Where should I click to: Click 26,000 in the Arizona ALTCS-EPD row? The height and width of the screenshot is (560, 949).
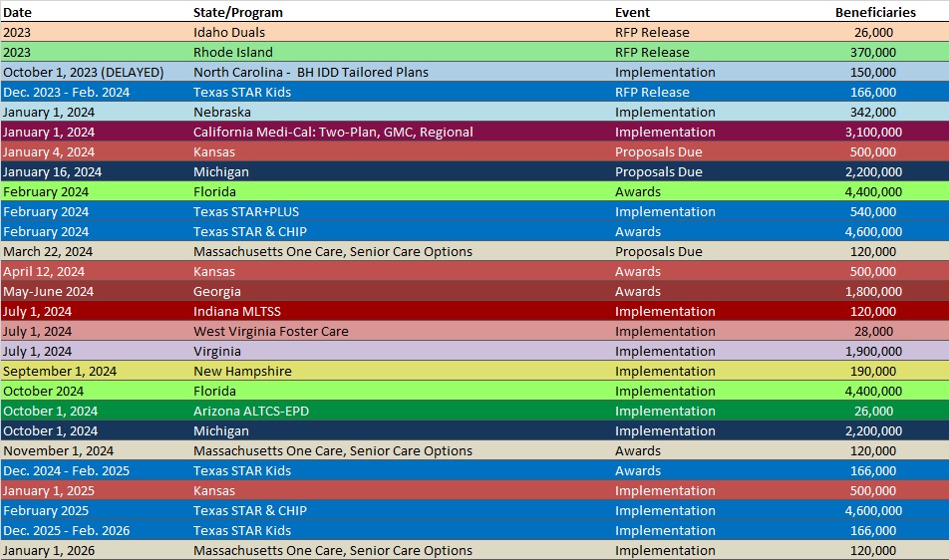[x=873, y=412]
